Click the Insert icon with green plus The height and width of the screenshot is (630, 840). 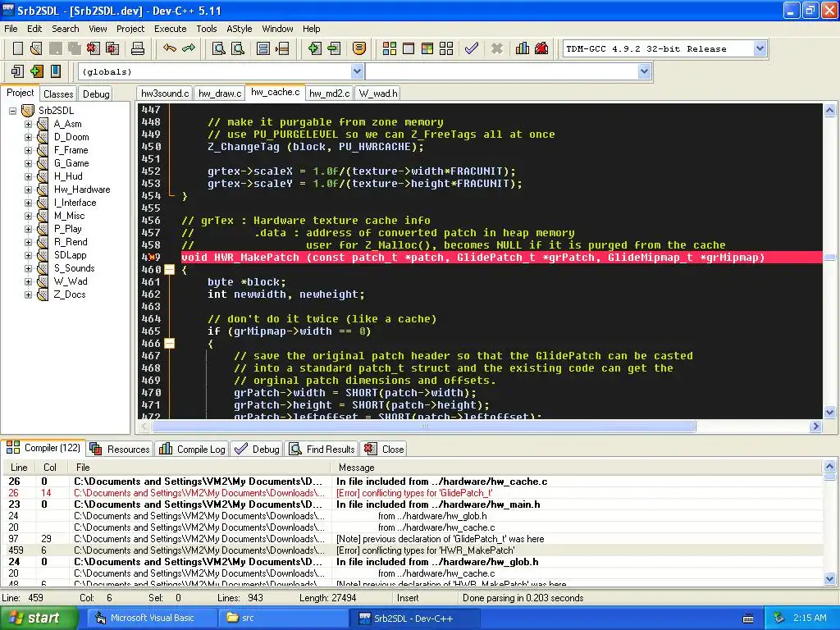tap(36, 71)
